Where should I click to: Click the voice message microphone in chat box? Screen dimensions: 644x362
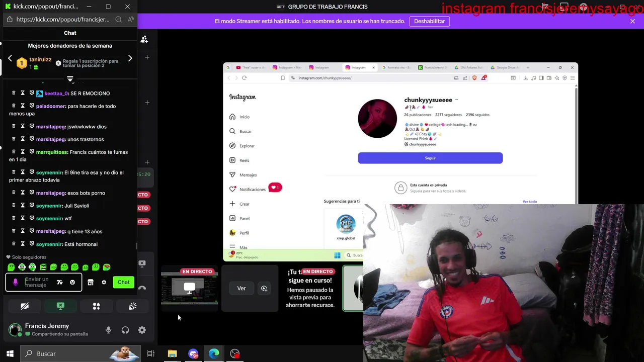click(15, 283)
